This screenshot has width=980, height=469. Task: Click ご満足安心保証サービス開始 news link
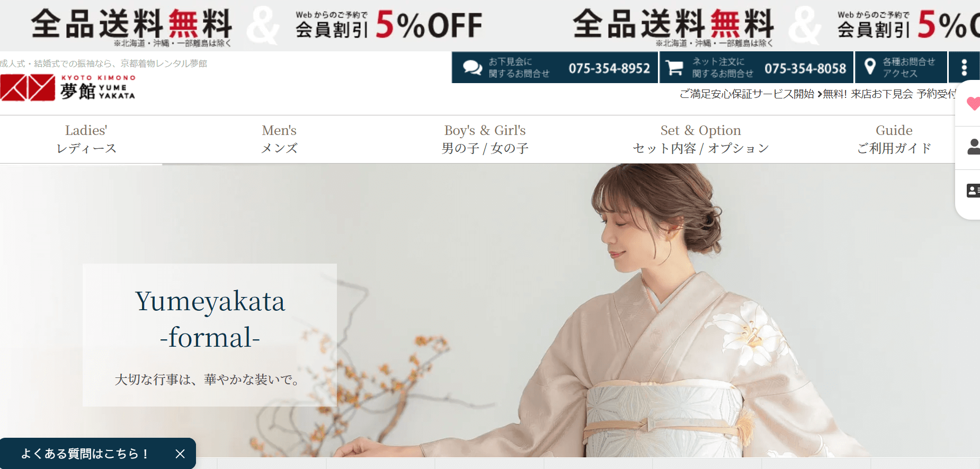coord(747,94)
